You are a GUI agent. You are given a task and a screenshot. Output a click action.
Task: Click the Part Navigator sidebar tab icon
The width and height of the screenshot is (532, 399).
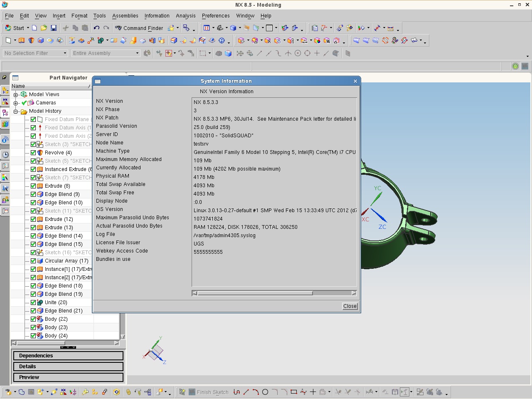[x=5, y=113]
